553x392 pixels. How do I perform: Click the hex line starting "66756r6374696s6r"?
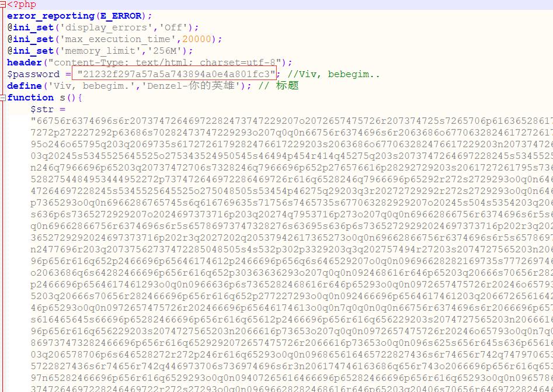pos(291,121)
